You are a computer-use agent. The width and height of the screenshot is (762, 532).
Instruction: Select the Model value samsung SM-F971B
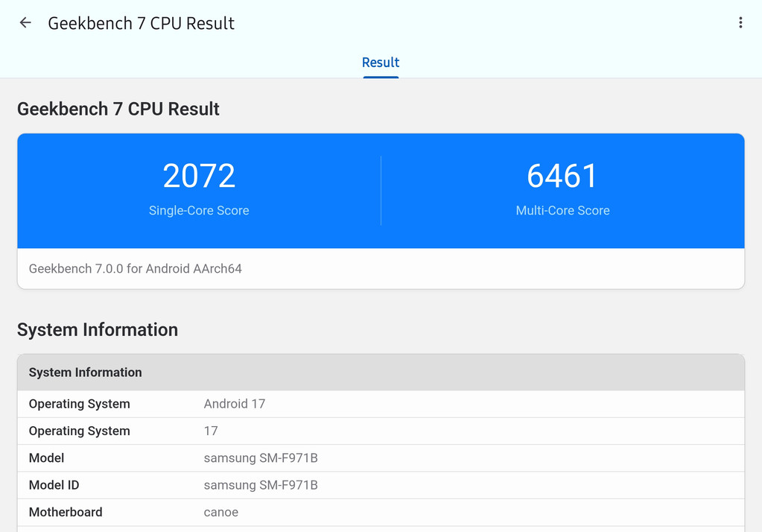coord(261,458)
